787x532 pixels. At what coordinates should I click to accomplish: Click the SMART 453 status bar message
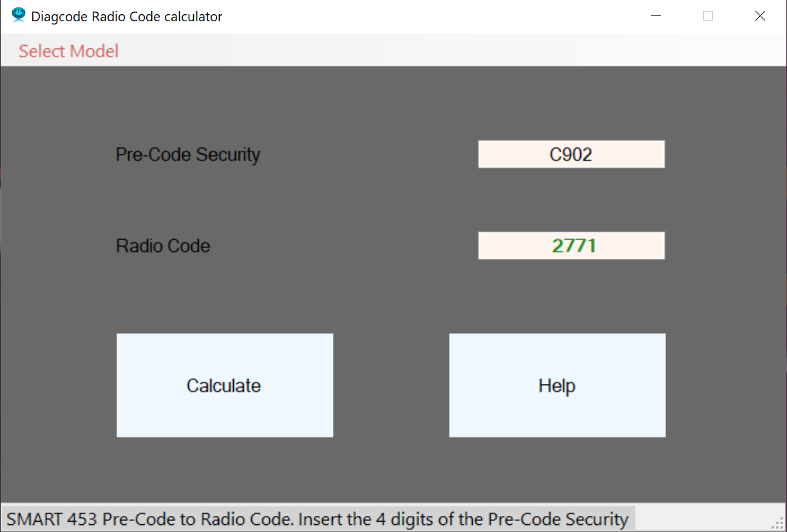coord(318,519)
